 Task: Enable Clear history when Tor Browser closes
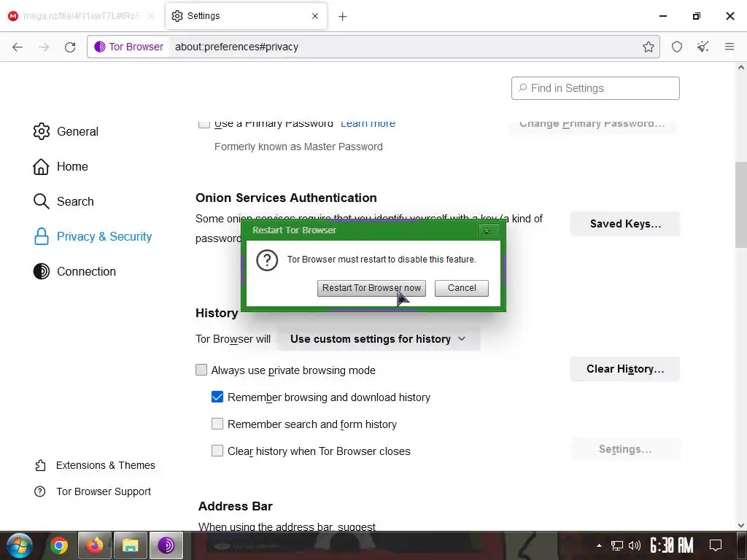[x=217, y=451]
